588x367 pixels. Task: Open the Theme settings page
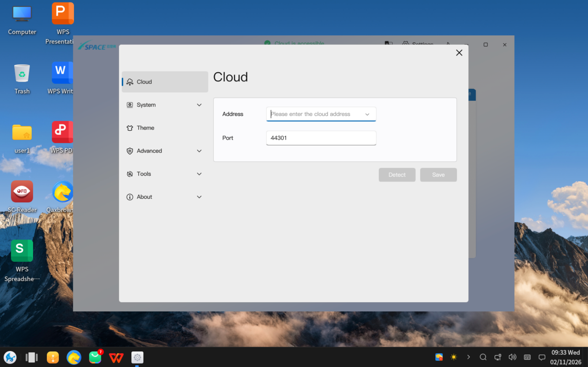(145, 128)
